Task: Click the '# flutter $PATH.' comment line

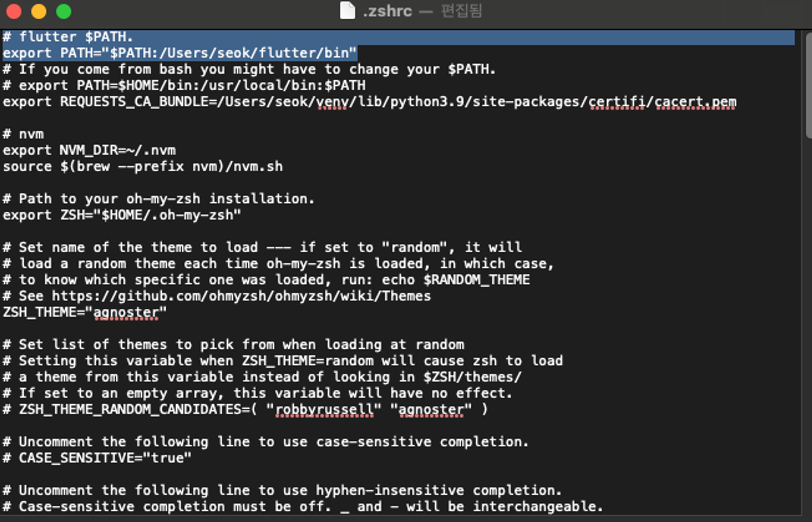Action: pos(68,37)
